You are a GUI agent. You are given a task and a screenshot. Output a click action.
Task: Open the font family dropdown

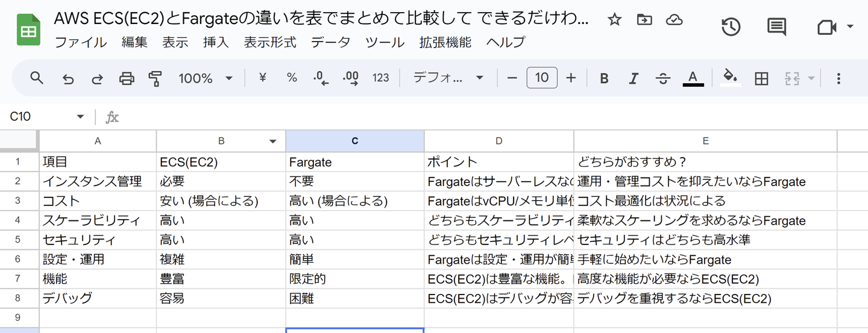click(x=448, y=78)
